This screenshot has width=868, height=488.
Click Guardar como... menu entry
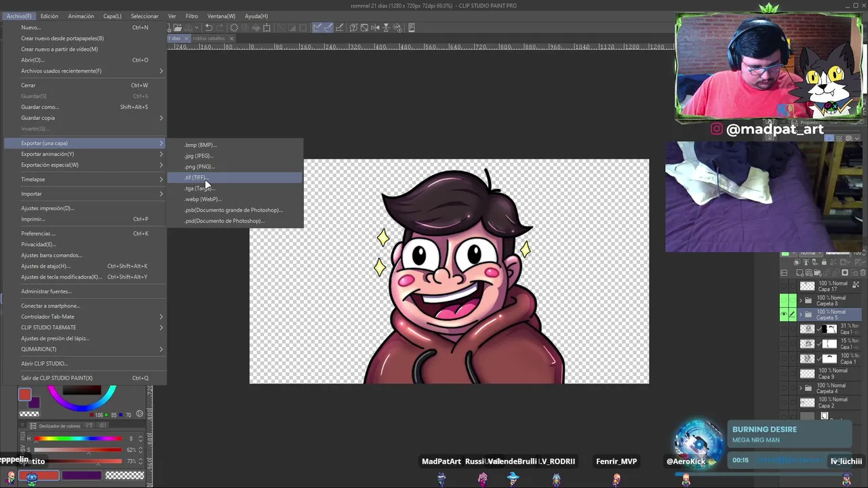click(x=85, y=107)
